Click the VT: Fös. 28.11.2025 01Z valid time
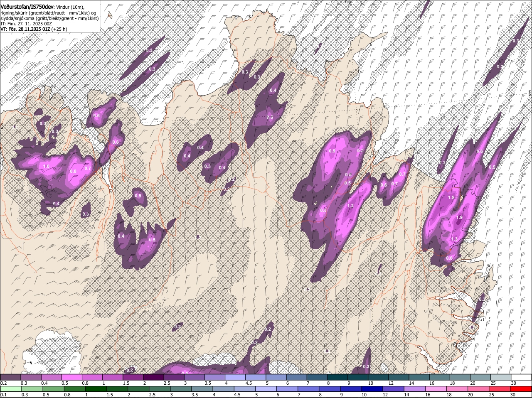This screenshot has width=532, height=398. coord(25,29)
